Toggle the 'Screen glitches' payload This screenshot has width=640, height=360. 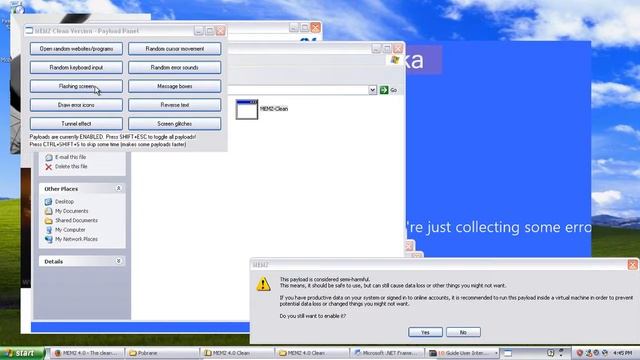[175, 124]
